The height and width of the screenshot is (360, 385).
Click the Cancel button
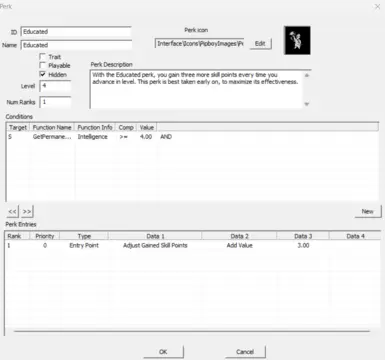click(x=245, y=352)
